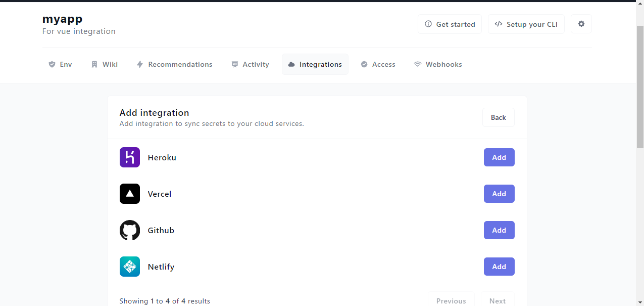Click the Github name label
Viewport: 644px width, 306px height.
pyautogui.click(x=161, y=230)
